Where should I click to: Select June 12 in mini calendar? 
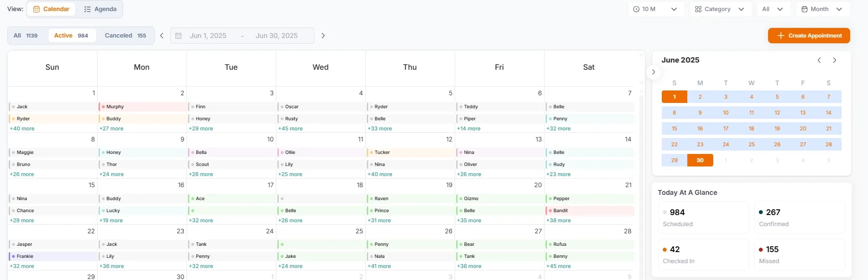777,113
